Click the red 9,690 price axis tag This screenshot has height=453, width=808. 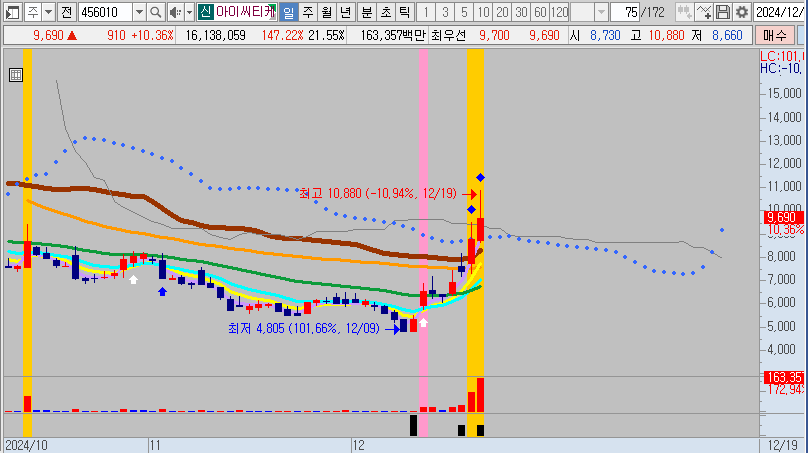pyautogui.click(x=784, y=217)
